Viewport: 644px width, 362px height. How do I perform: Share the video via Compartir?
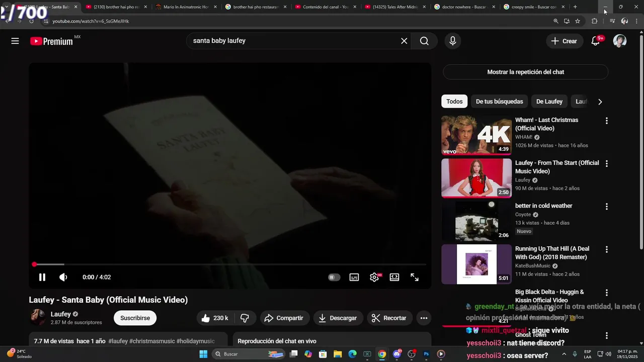coord(284,318)
